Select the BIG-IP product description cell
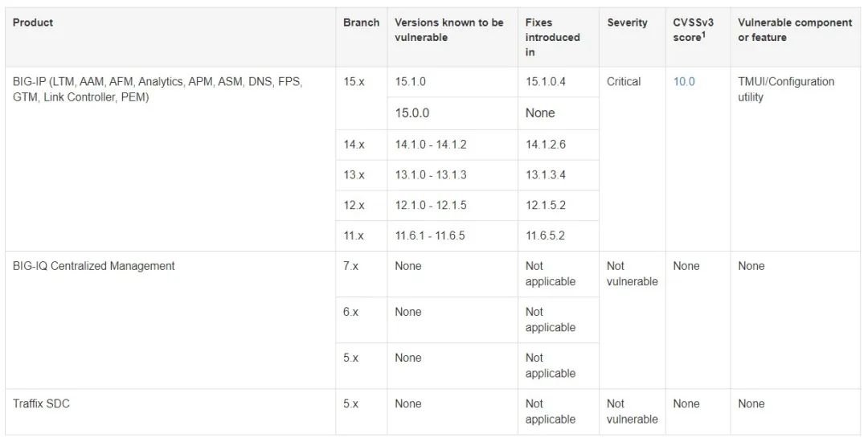868x438 pixels. click(x=158, y=89)
